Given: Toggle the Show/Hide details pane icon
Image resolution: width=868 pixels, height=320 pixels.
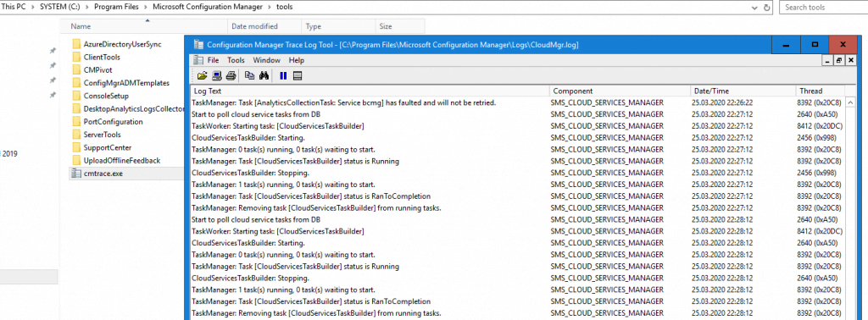Looking at the screenshot, I should point(298,75).
